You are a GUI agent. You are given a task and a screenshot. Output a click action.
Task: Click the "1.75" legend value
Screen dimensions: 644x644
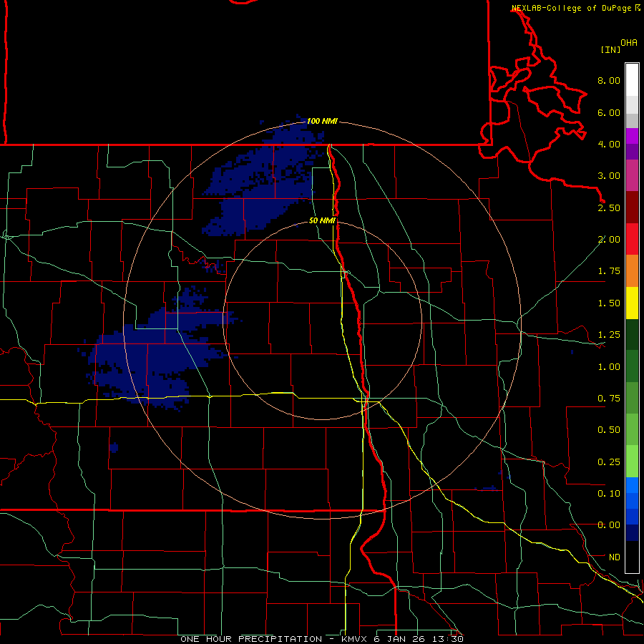click(609, 271)
